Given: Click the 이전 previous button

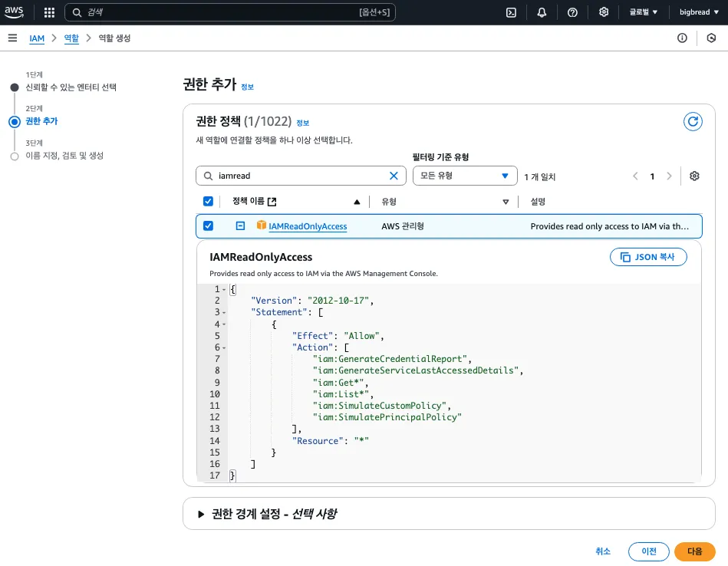Looking at the screenshot, I should click(x=649, y=551).
